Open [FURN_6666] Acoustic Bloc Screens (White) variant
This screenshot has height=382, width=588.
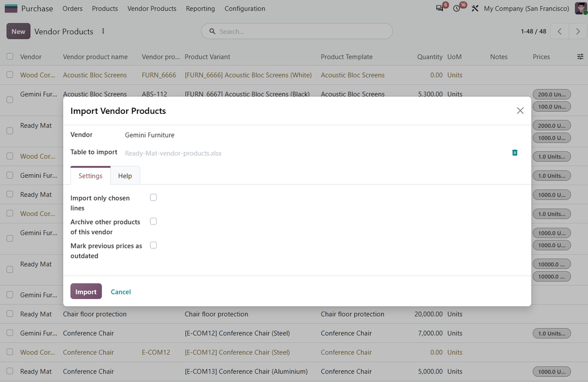pyautogui.click(x=248, y=75)
